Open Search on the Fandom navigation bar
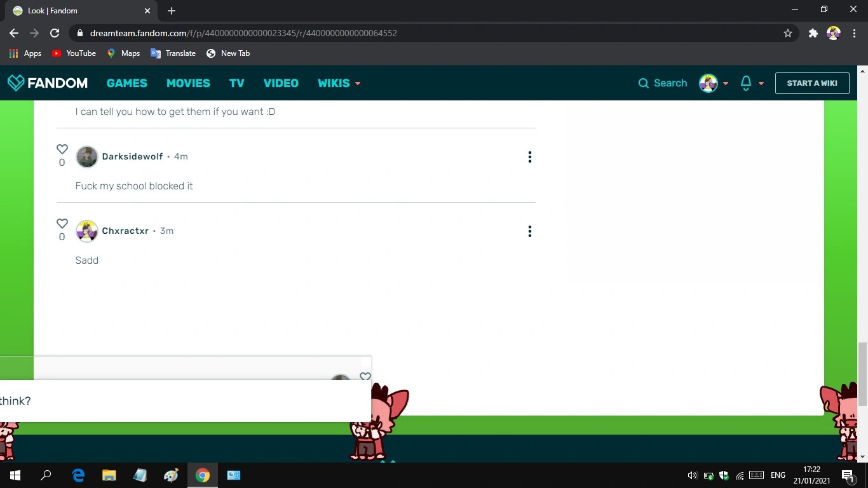Image resolution: width=868 pixels, height=488 pixels. [663, 83]
